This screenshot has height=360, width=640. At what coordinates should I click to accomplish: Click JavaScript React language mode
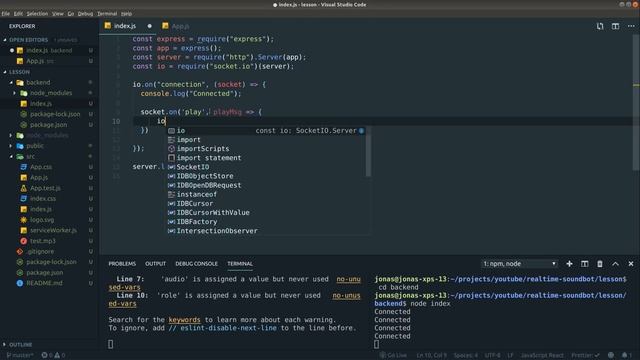coord(542,355)
